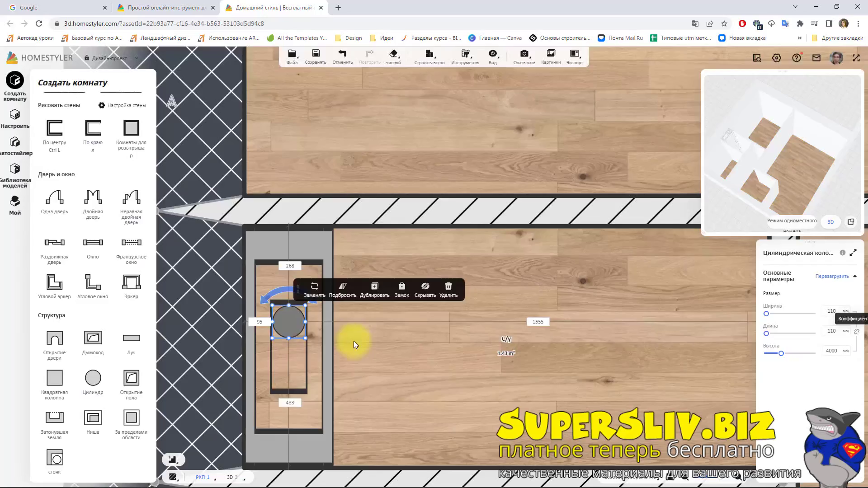Image resolution: width=868 pixels, height=488 pixels.
Task: Click the Высота 4000 value field
Action: (831, 351)
